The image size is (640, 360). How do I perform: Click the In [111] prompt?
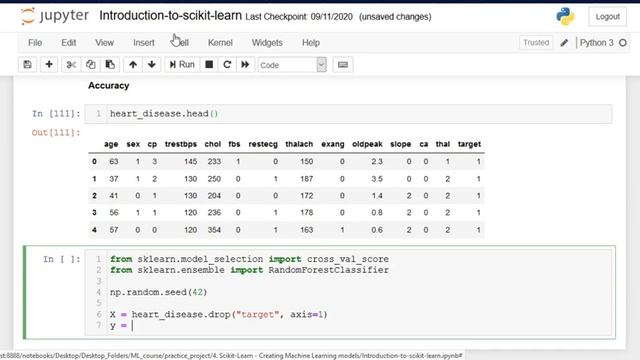(56, 113)
